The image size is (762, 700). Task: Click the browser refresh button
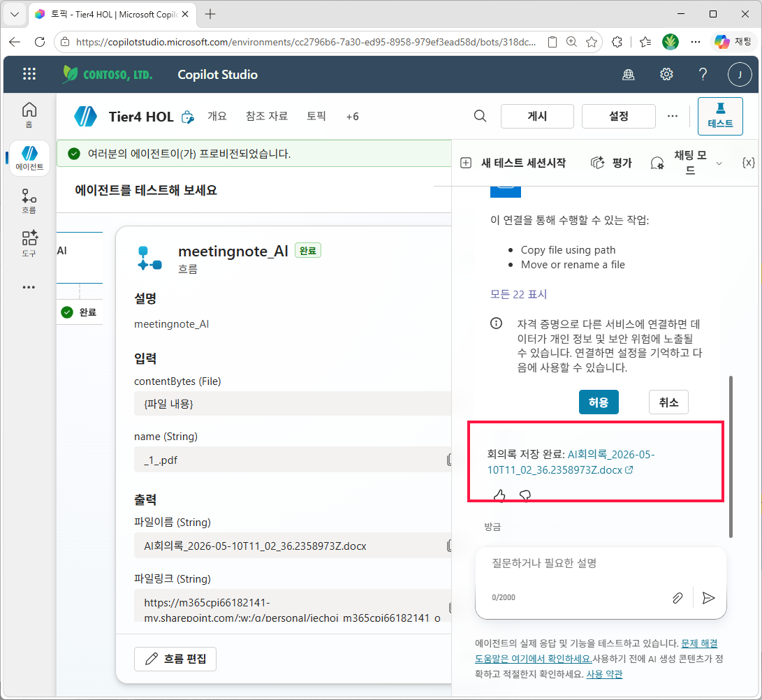[40, 43]
